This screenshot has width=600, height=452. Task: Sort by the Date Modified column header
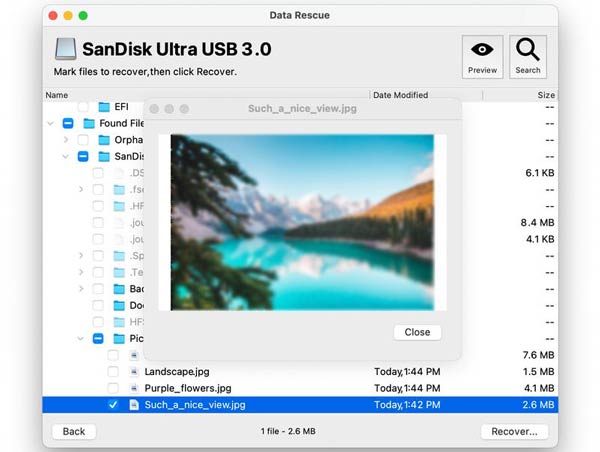coord(401,95)
